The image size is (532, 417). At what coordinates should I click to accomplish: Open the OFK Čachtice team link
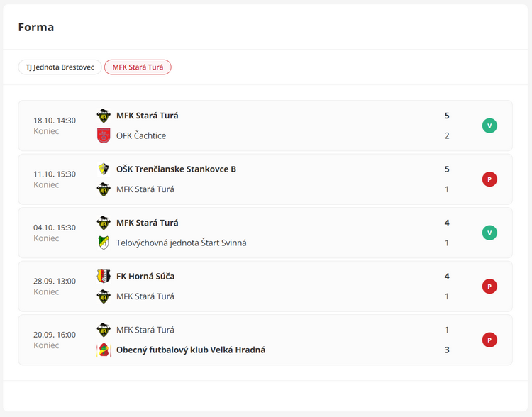[x=141, y=135]
